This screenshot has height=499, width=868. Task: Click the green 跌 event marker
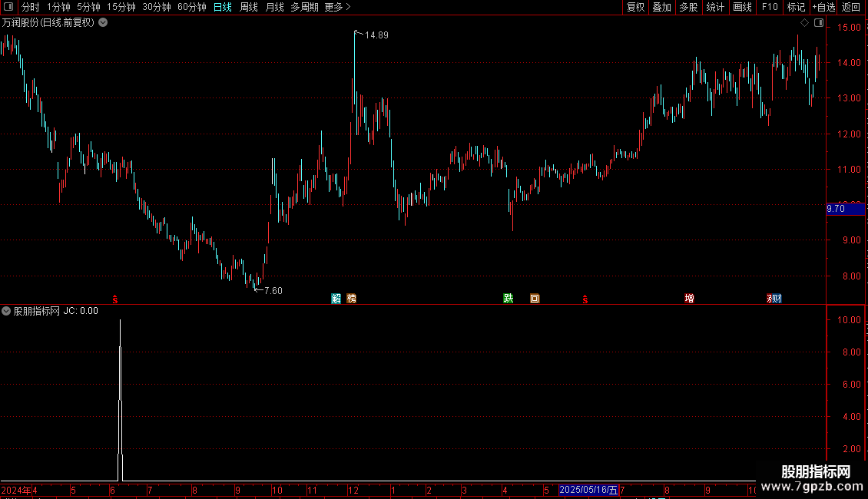[x=509, y=299]
